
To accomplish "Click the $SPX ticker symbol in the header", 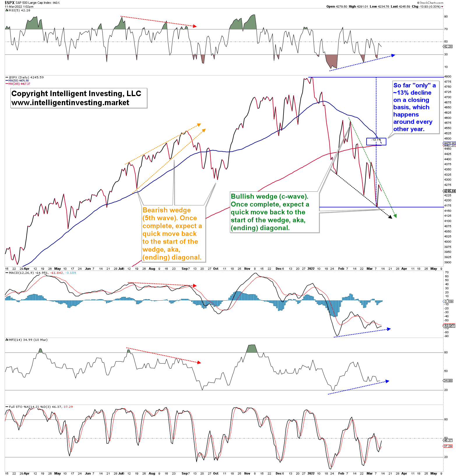I will point(10,3).
